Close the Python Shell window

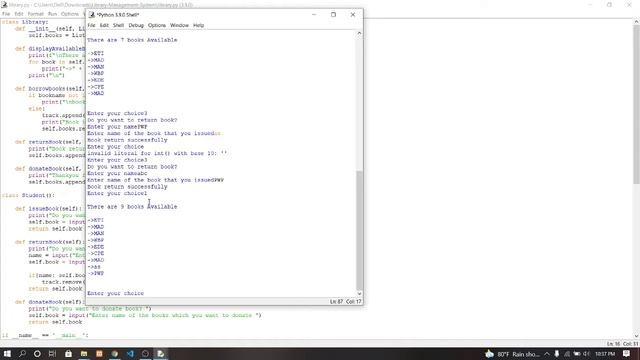click(353, 15)
